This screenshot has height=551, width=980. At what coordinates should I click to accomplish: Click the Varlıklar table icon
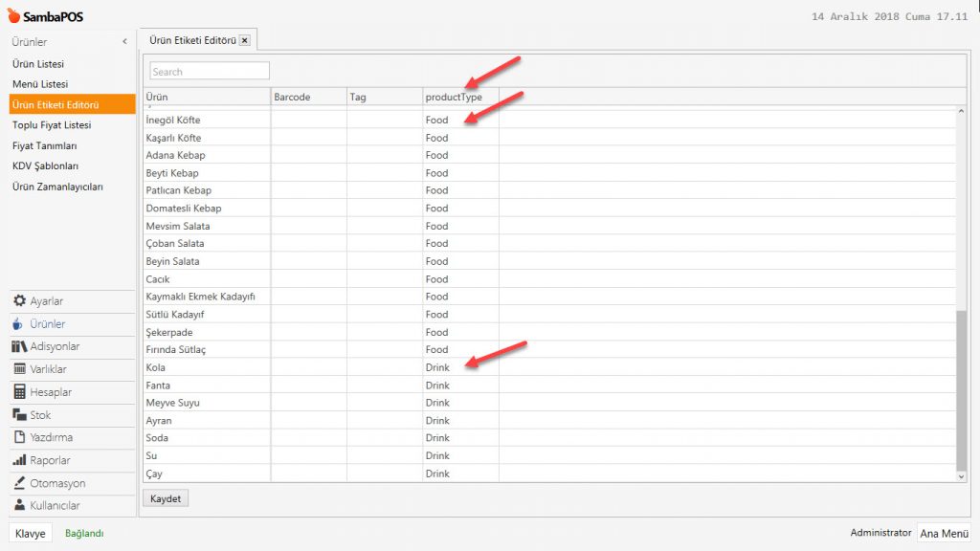tap(19, 369)
